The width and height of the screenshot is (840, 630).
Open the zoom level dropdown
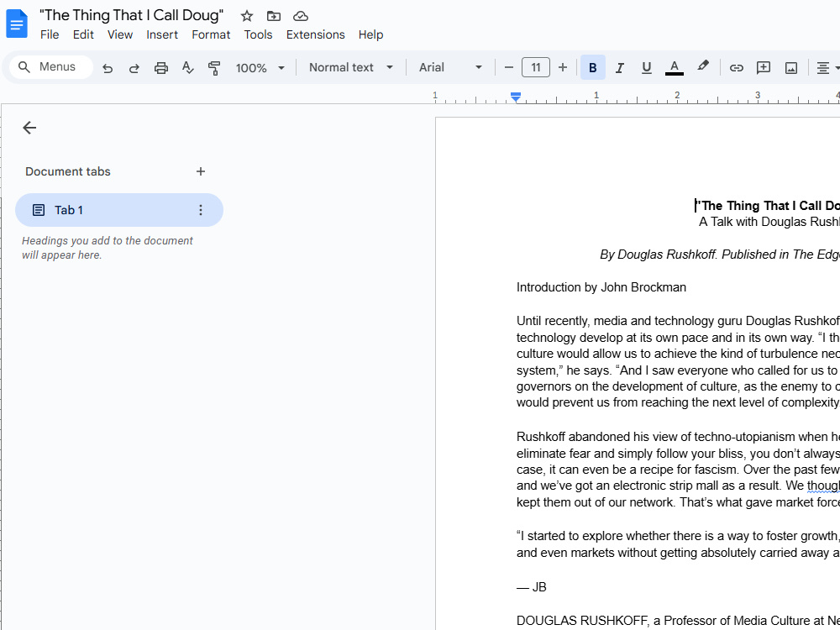click(x=260, y=68)
